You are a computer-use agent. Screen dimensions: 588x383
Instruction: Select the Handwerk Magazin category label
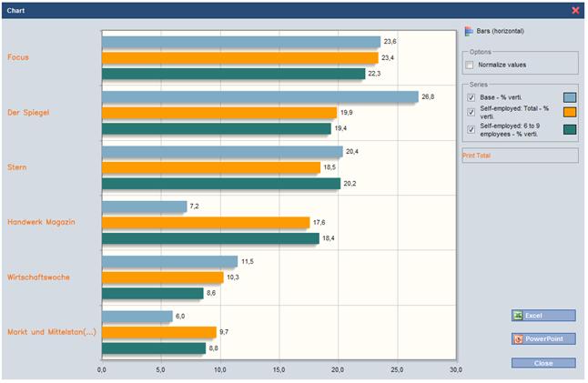(x=41, y=222)
